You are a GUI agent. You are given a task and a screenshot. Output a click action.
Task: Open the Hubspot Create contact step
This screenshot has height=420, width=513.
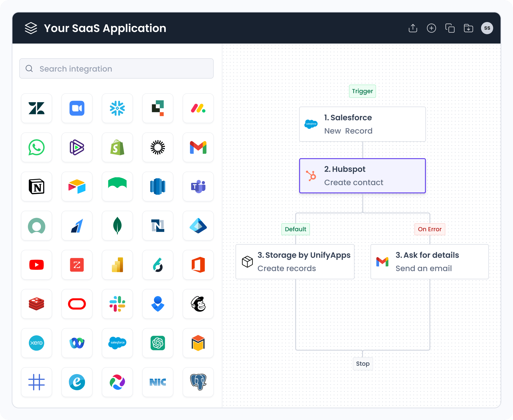(362, 176)
